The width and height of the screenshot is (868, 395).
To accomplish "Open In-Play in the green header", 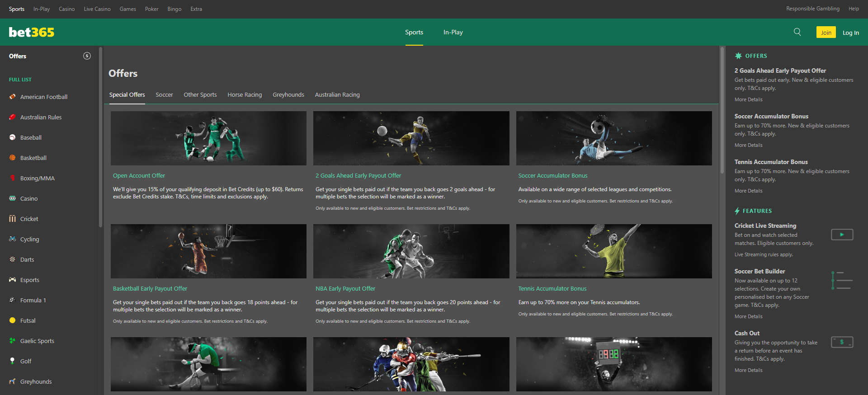I will point(453,32).
